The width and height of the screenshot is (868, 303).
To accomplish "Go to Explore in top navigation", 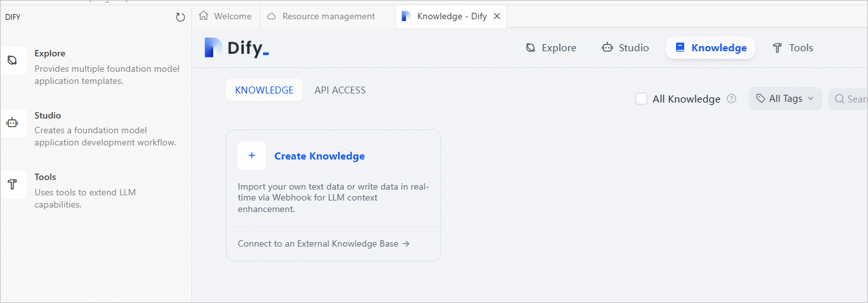I will point(551,47).
